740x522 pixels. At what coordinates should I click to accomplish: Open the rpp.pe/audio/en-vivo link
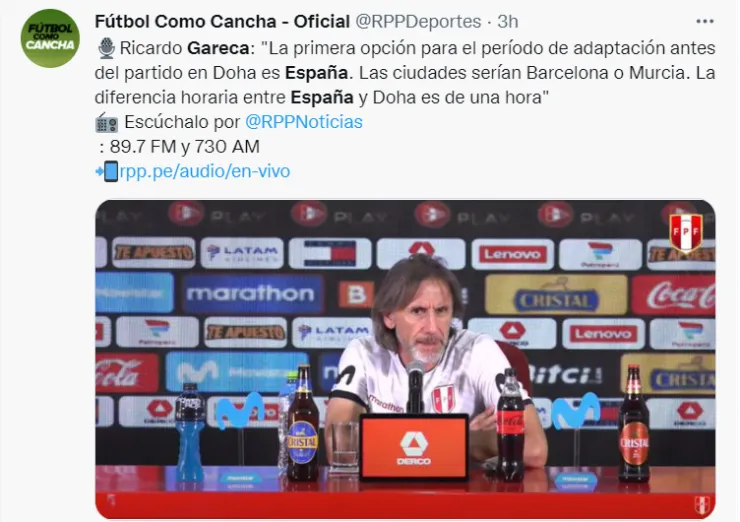(204, 171)
